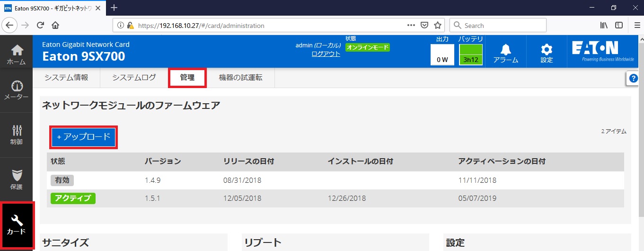Click the インストールの日付 column header
Viewport: 644px width, 251px height.
tap(361, 161)
